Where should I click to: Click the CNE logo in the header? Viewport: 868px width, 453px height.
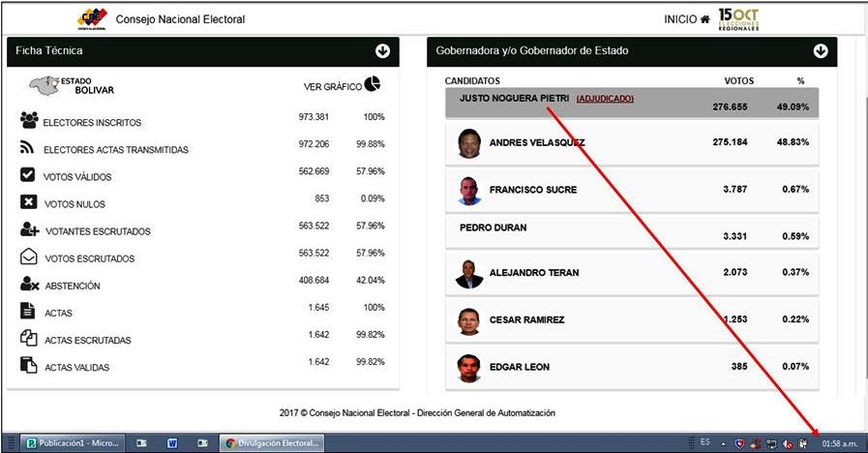[93, 18]
